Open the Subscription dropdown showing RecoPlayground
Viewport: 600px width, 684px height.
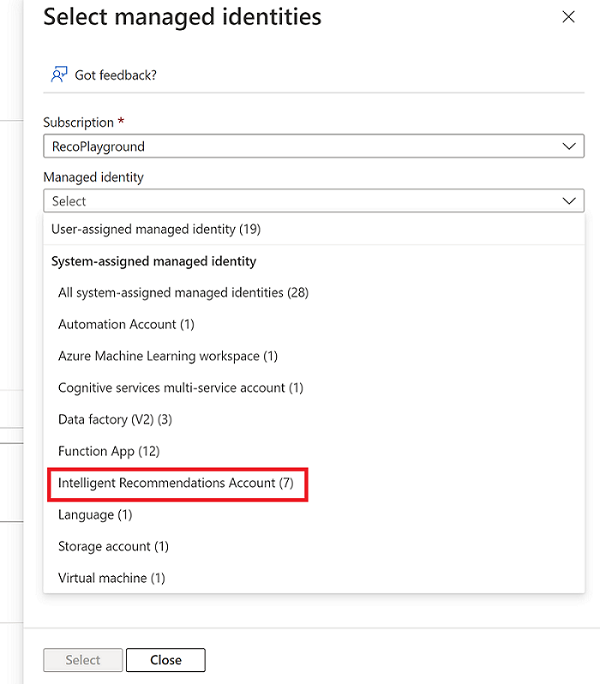(313, 146)
